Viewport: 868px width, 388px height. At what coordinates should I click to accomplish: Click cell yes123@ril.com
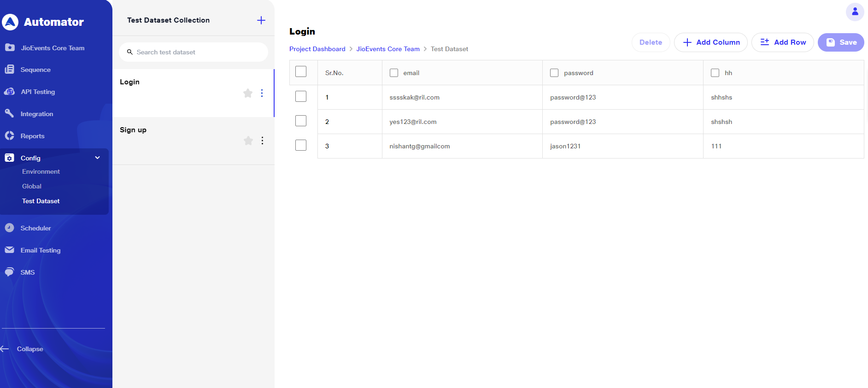coord(462,122)
